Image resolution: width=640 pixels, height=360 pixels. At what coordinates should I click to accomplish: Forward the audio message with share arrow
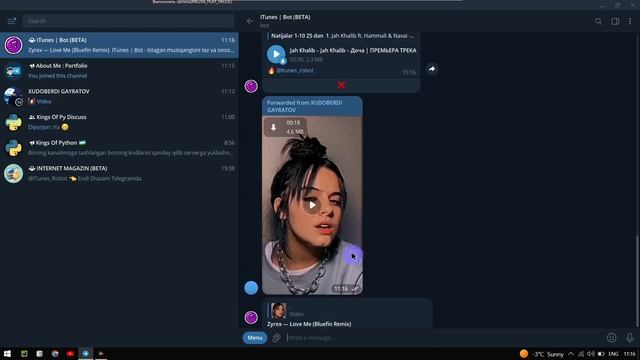432,69
